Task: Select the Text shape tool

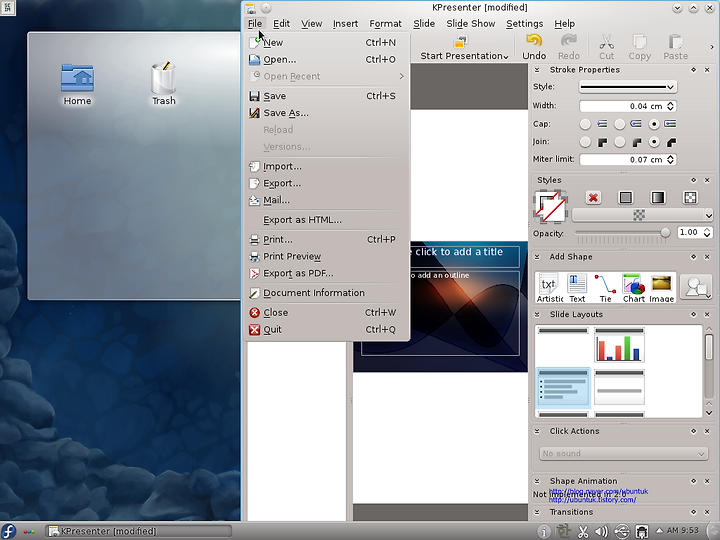Action: [577, 287]
